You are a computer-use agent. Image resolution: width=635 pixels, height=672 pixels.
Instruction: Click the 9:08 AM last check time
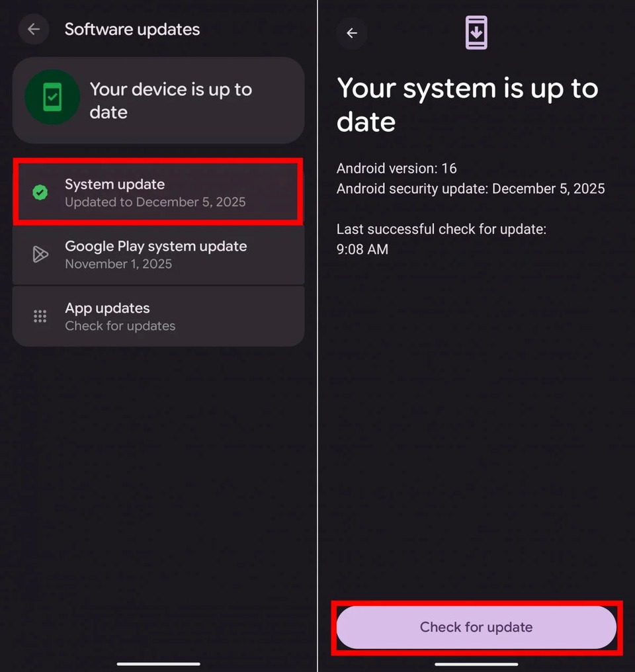[362, 249]
